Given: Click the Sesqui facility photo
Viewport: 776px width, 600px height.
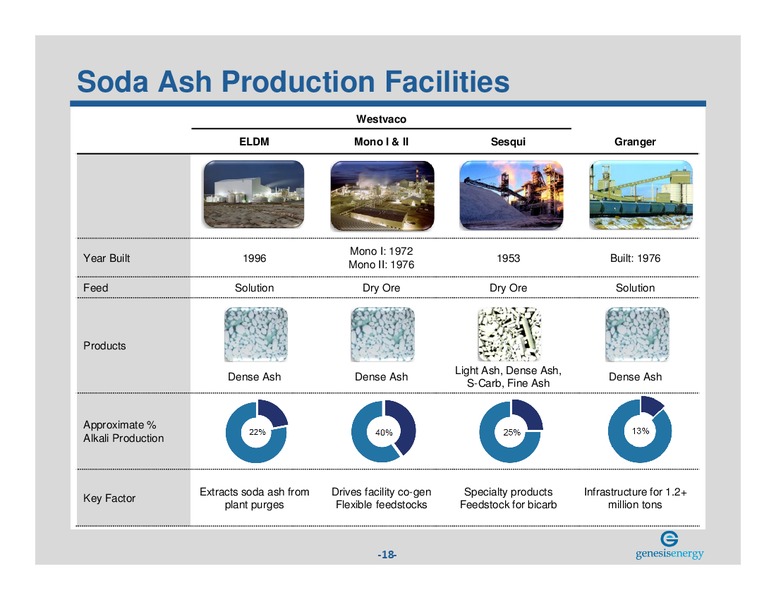Looking at the screenshot, I should coord(511,195).
